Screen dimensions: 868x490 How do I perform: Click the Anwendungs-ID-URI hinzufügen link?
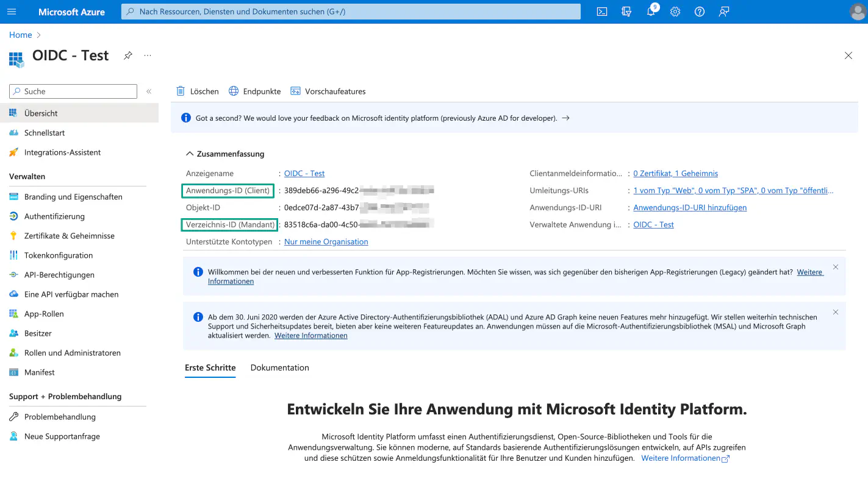tap(690, 208)
